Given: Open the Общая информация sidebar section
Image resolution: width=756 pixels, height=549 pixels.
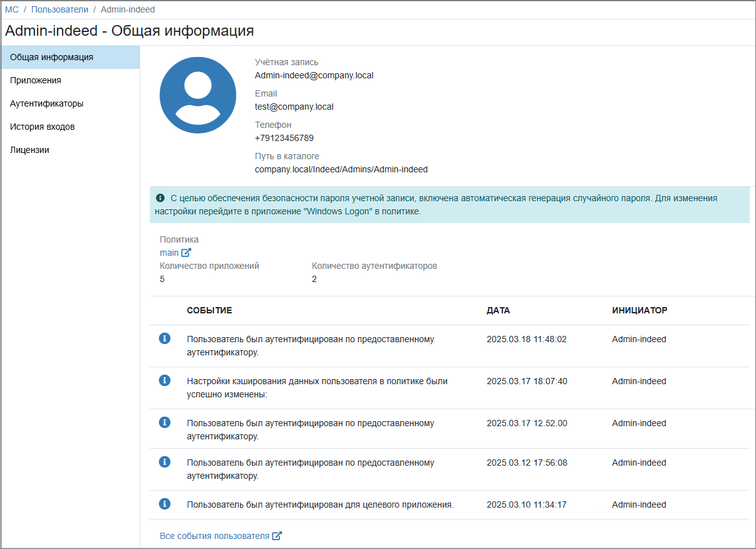Looking at the screenshot, I should [51, 57].
